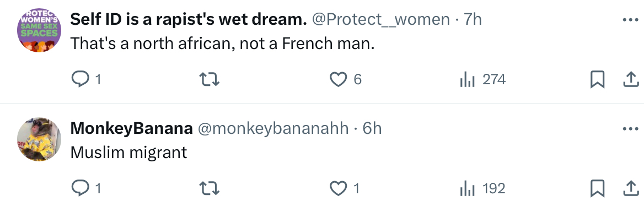Open MonkeyBanana's monkey profile picture

point(39,139)
